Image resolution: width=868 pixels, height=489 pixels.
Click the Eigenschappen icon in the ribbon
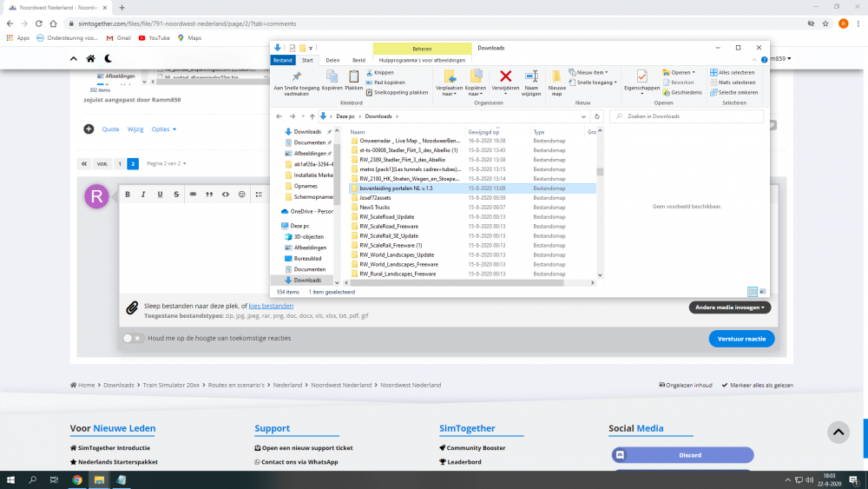point(641,76)
